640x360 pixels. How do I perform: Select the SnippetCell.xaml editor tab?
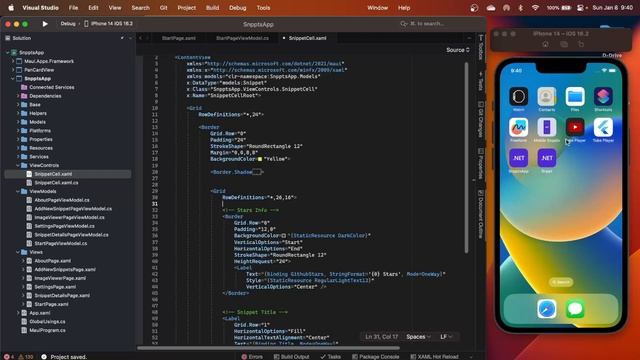[x=307, y=38]
